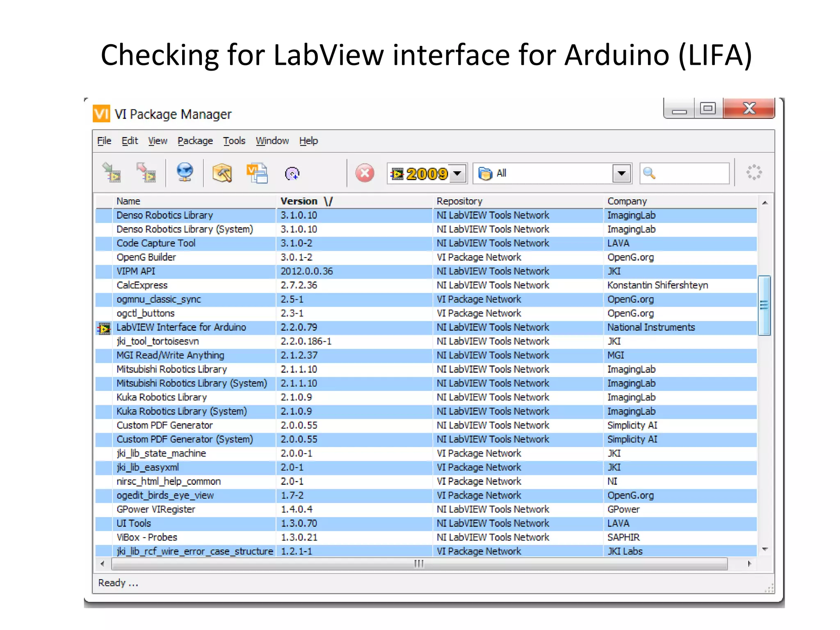Click version 2.2.0.79 cell

(x=355, y=327)
